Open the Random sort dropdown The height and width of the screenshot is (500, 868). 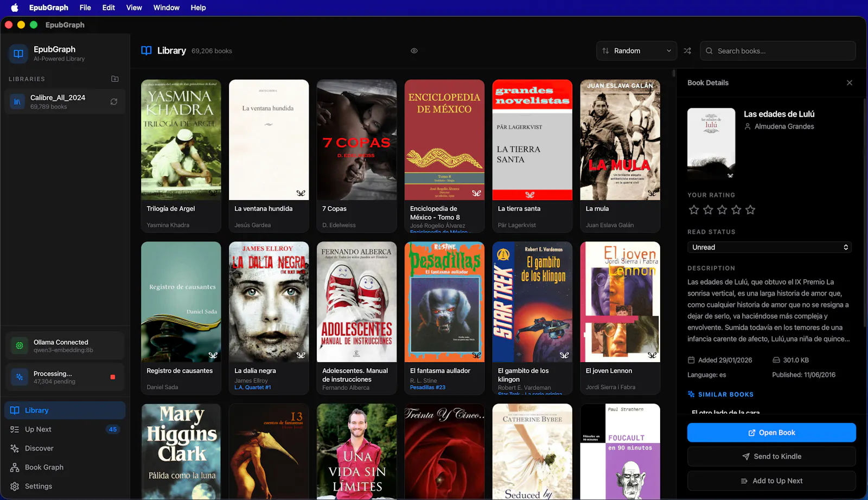coord(636,50)
